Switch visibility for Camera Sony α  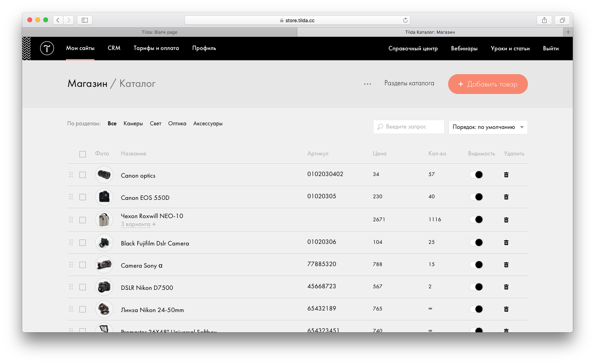[476, 264]
